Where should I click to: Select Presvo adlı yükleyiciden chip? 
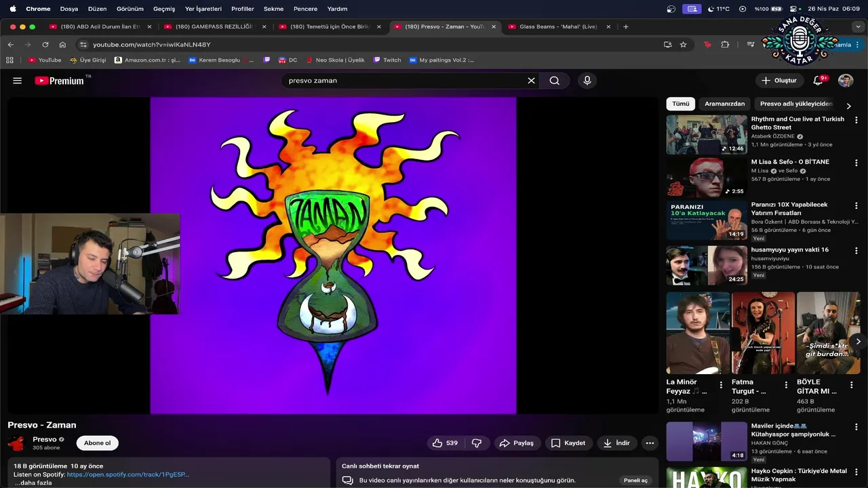point(796,104)
